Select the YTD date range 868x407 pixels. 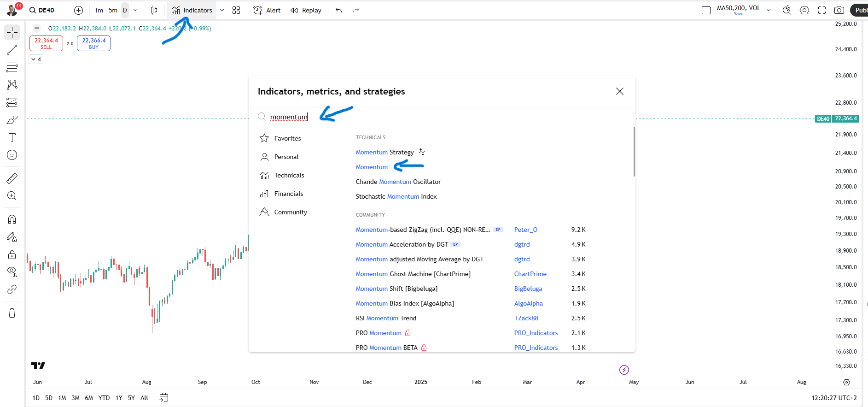[x=104, y=398]
